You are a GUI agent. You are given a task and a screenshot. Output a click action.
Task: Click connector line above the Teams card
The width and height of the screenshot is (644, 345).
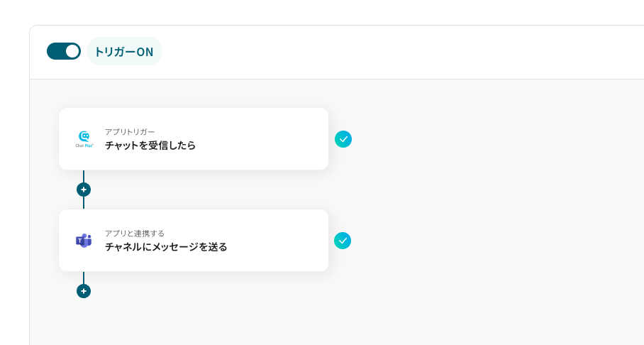(84, 203)
